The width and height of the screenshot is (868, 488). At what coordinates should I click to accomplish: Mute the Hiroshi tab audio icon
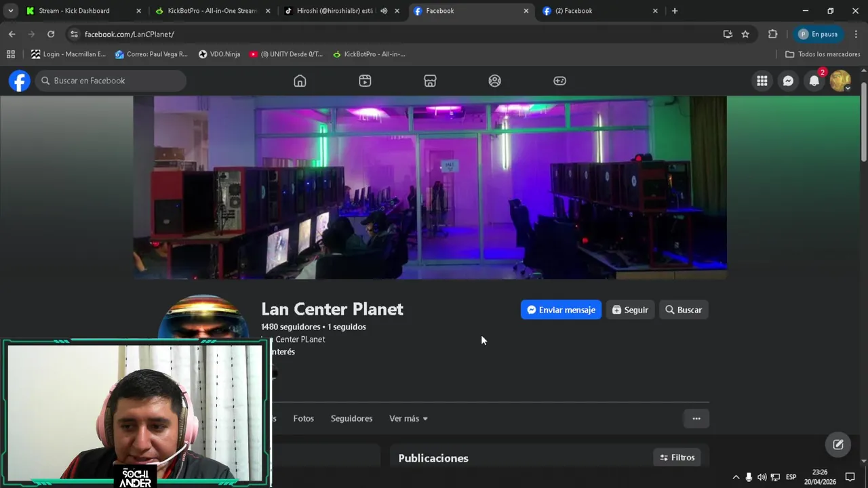pyautogui.click(x=384, y=11)
